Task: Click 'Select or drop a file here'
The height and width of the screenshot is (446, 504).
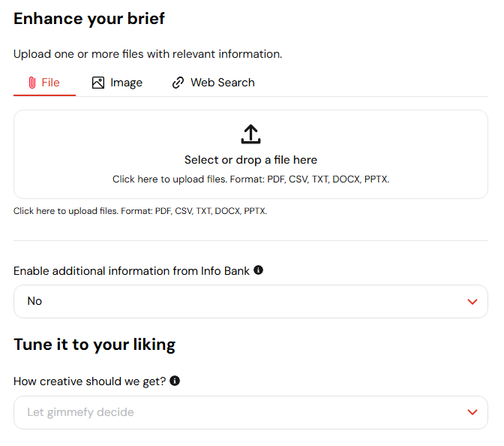Action: tap(250, 160)
